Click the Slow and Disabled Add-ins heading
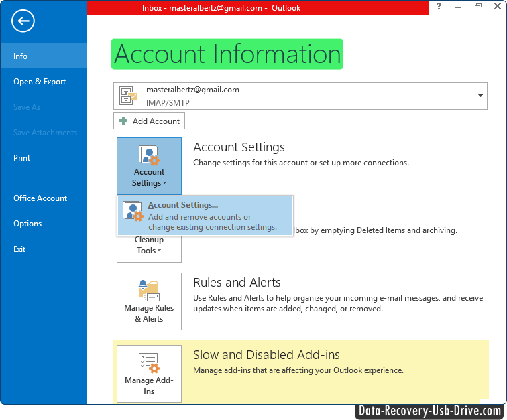 click(266, 355)
